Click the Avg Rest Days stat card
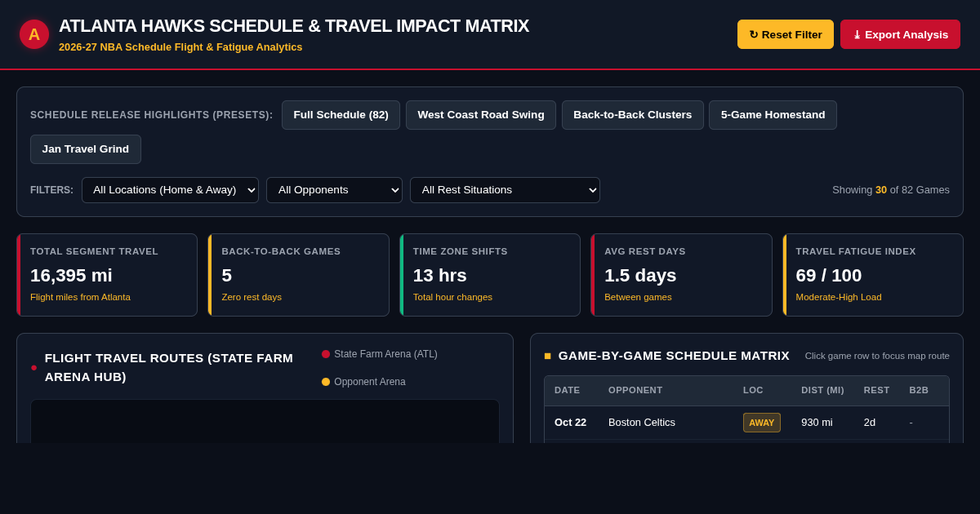Screen dimensions: 980x514 [x=681, y=275]
